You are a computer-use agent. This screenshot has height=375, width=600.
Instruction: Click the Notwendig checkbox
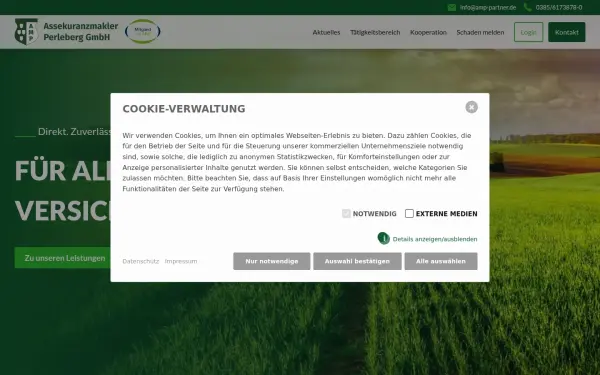pos(346,214)
